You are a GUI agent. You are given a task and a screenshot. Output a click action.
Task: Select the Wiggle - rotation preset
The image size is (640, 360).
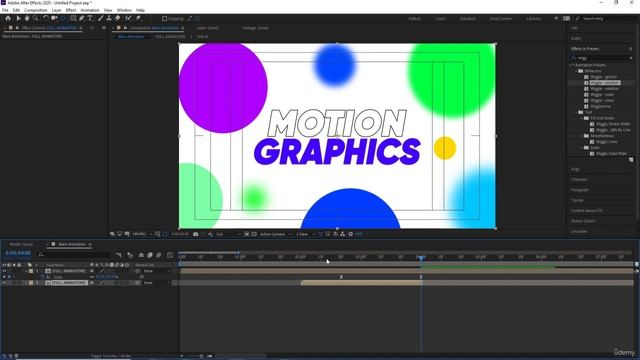(604, 89)
